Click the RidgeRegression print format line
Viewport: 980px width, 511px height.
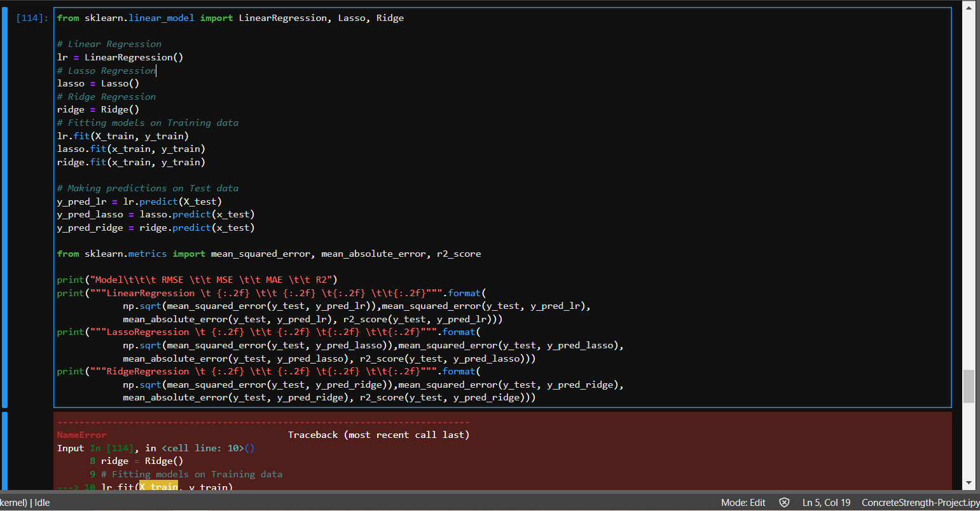tap(269, 371)
